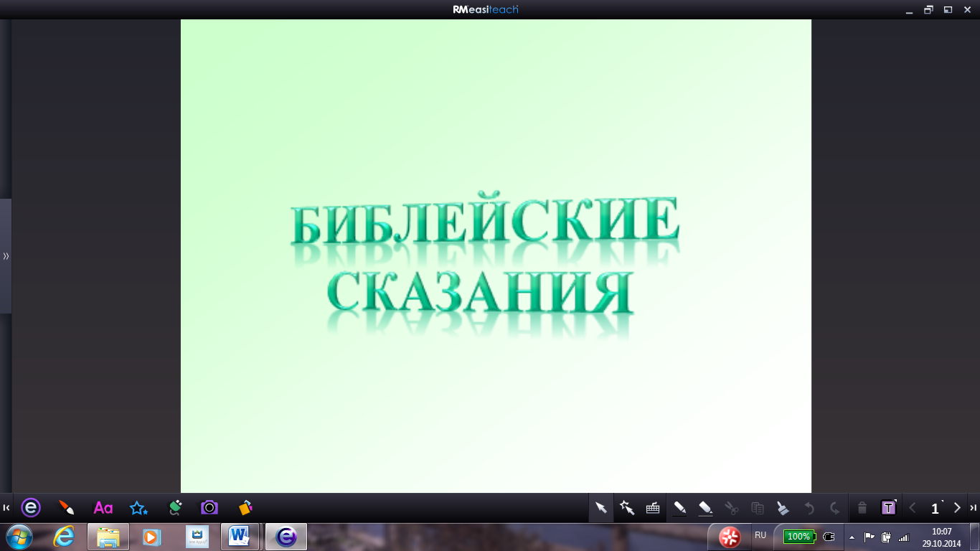Open Windows Explorer from the taskbar
This screenshot has width=980, height=551.
(108, 536)
